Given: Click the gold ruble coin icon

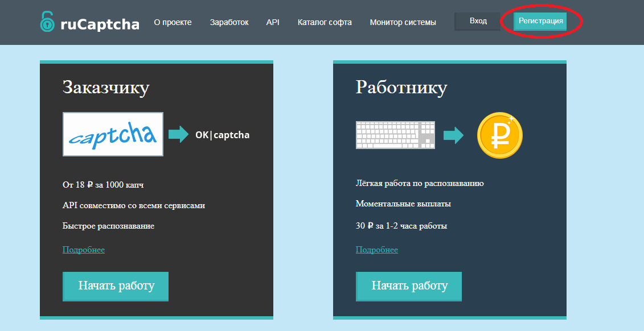Looking at the screenshot, I should point(500,135).
